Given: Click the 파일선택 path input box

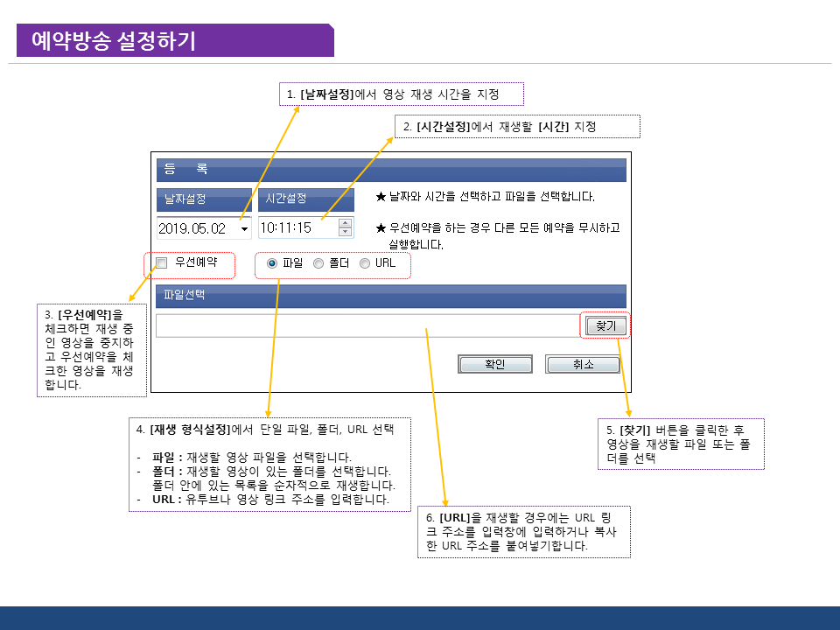Looking at the screenshot, I should (367, 325).
